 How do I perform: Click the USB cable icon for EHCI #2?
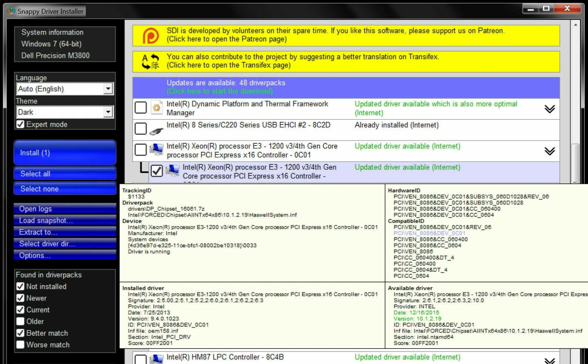click(156, 131)
